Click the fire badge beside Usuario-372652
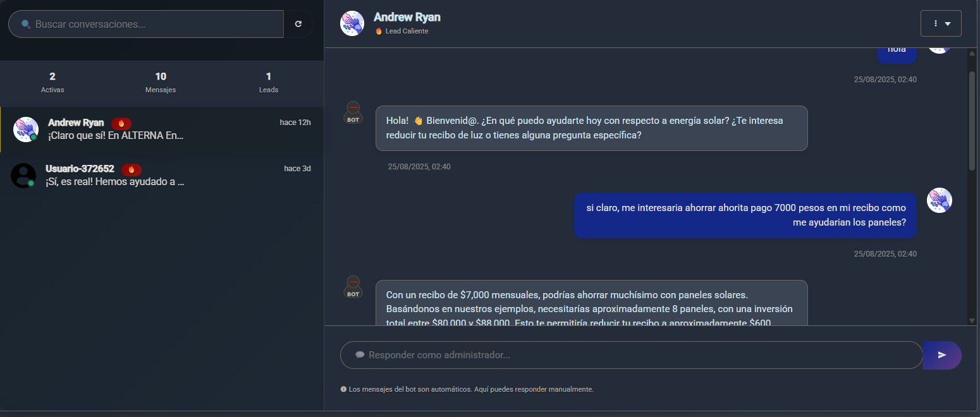The width and height of the screenshot is (980, 417). (x=132, y=169)
